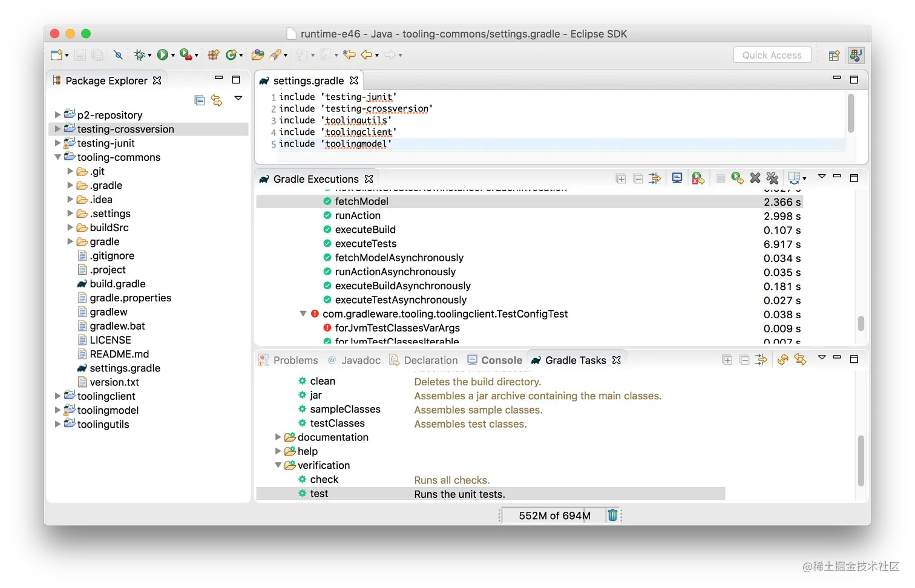The height and width of the screenshot is (588, 915).
Task: Expand all nodes in Gradle Executions toolbar
Action: [621, 178]
